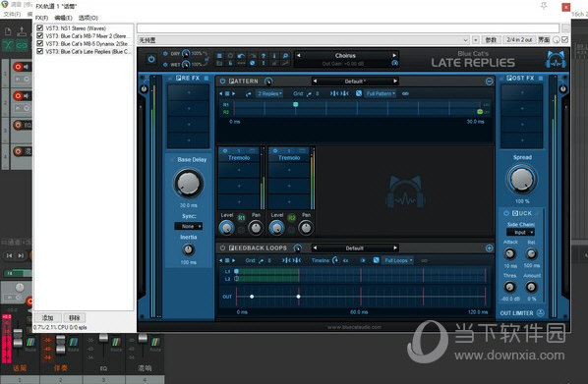The height and width of the screenshot is (384, 588).
Task: Adjust the Attack knob in DUCK
Action: (x=509, y=254)
